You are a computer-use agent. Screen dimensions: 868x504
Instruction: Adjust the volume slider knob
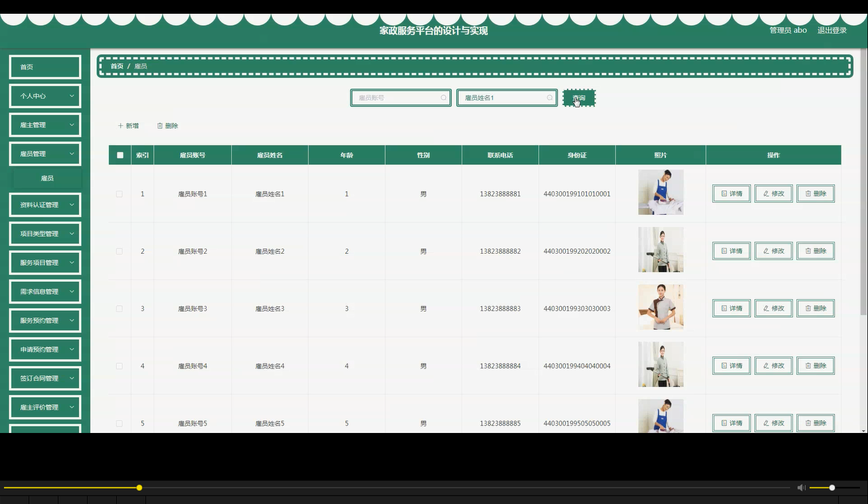(832, 487)
